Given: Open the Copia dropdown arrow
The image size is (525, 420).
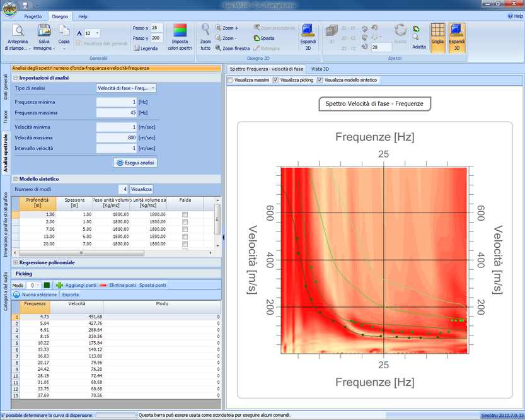Looking at the screenshot, I should [64, 49].
